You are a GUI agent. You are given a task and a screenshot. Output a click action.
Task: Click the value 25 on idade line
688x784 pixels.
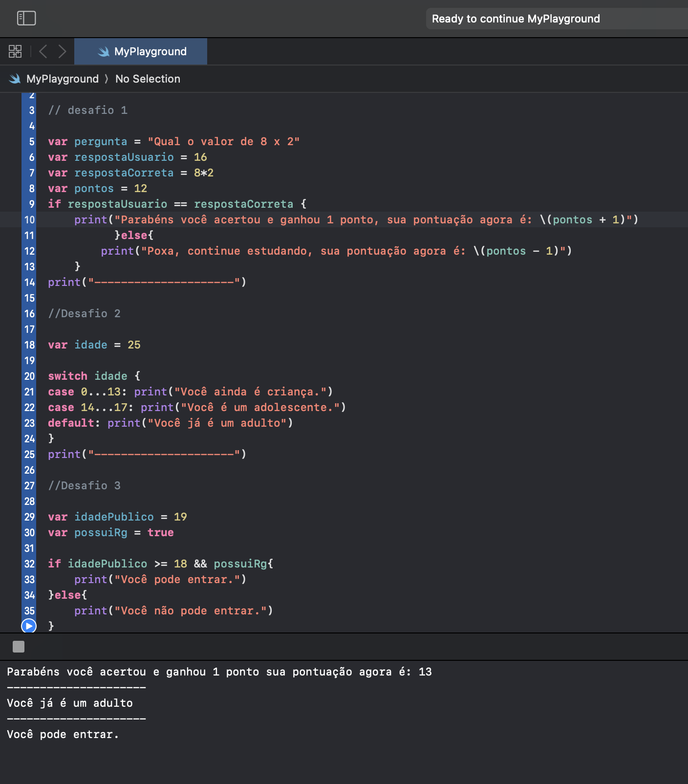click(x=134, y=345)
